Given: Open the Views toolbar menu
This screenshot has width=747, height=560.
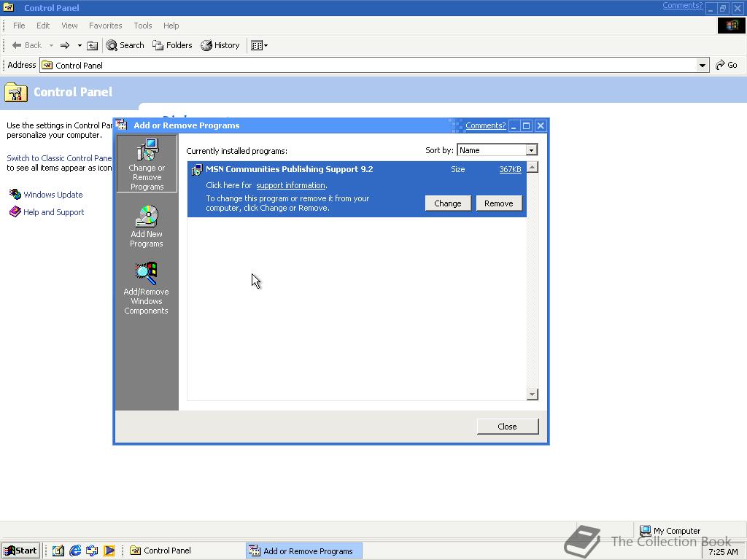Looking at the screenshot, I should (259, 45).
